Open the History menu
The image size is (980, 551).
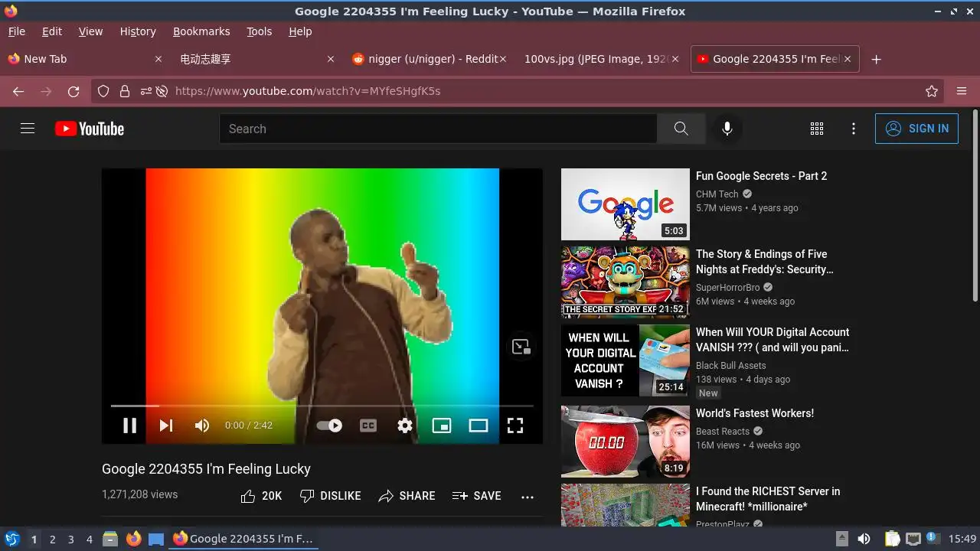[138, 31]
